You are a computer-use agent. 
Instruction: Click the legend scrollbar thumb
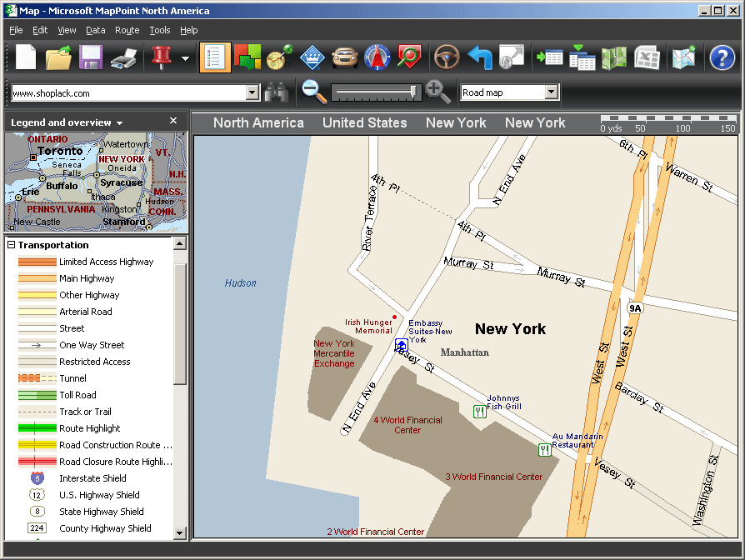pyautogui.click(x=180, y=324)
